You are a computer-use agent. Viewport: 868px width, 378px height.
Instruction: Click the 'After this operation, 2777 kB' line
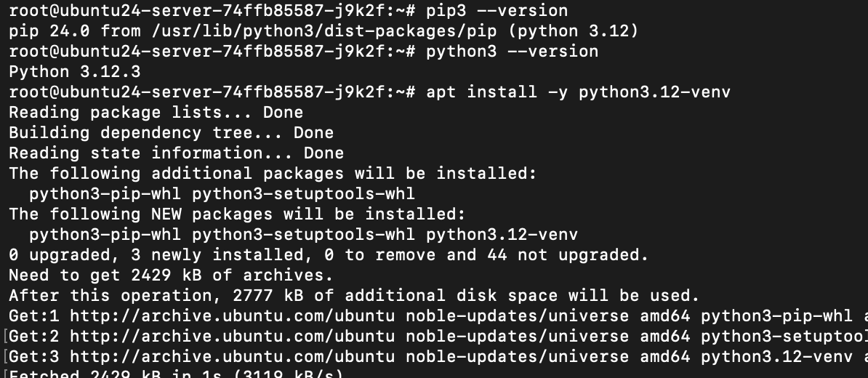[353, 296]
